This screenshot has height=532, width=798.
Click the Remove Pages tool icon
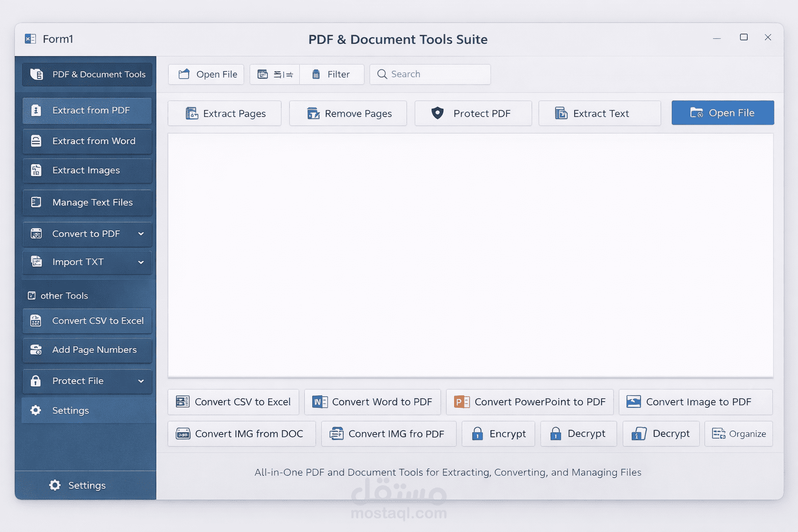(x=314, y=113)
